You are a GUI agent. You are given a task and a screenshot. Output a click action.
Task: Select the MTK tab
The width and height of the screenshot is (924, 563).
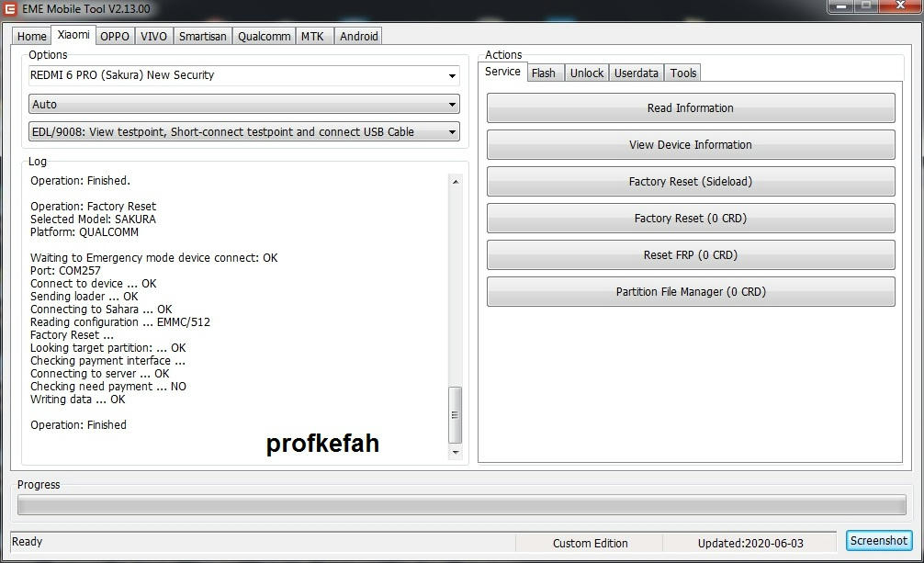(x=312, y=36)
